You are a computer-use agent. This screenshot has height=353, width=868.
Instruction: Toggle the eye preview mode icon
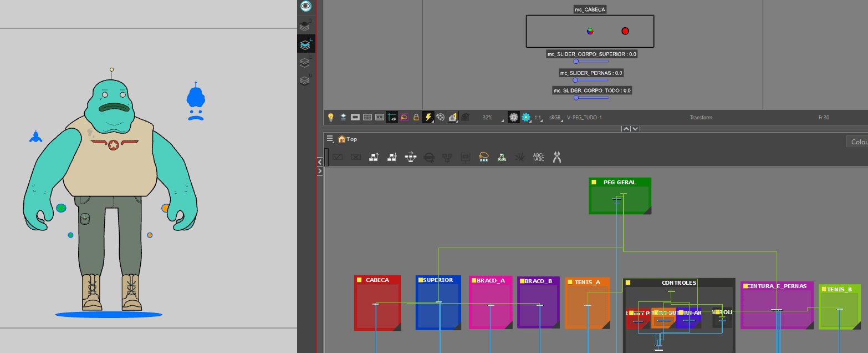[305, 7]
